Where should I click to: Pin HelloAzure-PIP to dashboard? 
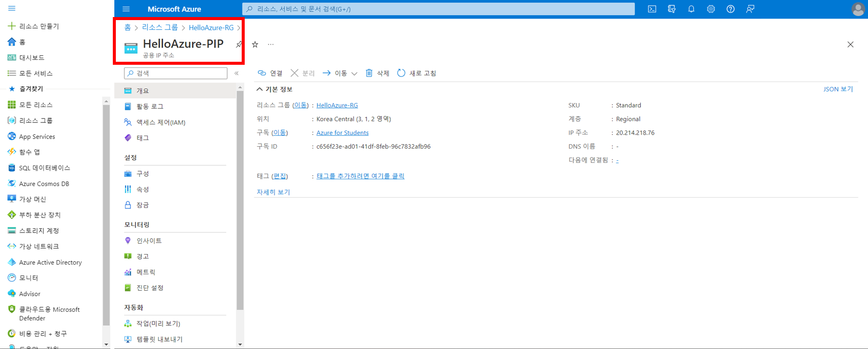(239, 44)
